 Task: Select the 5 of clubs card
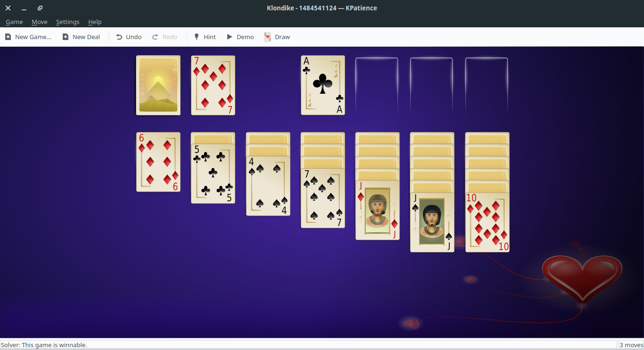[213, 174]
